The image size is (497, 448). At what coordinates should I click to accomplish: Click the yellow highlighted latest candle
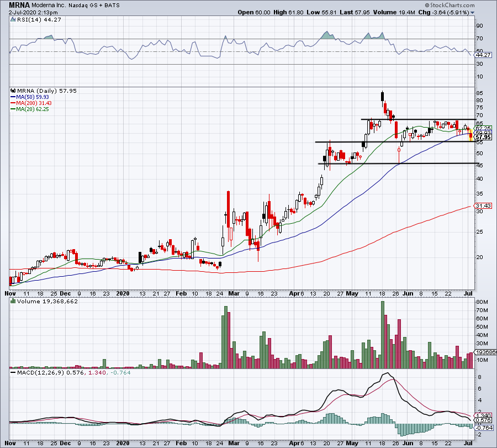(x=470, y=135)
